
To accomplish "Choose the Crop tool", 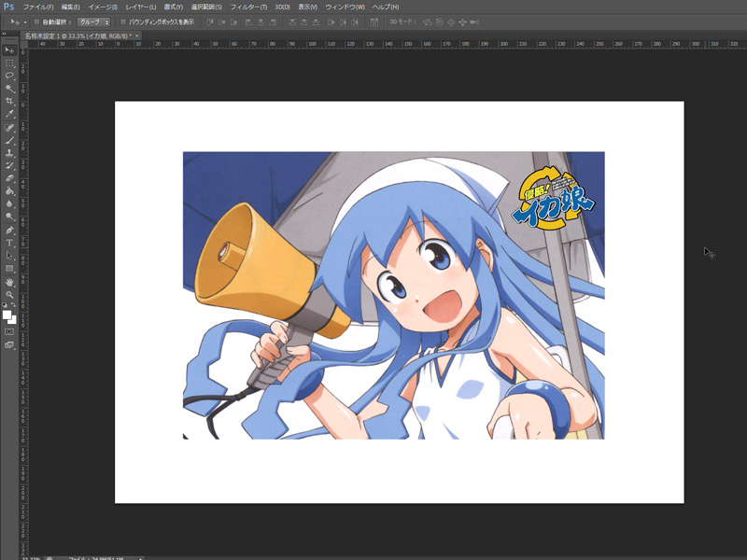I will click(9, 101).
